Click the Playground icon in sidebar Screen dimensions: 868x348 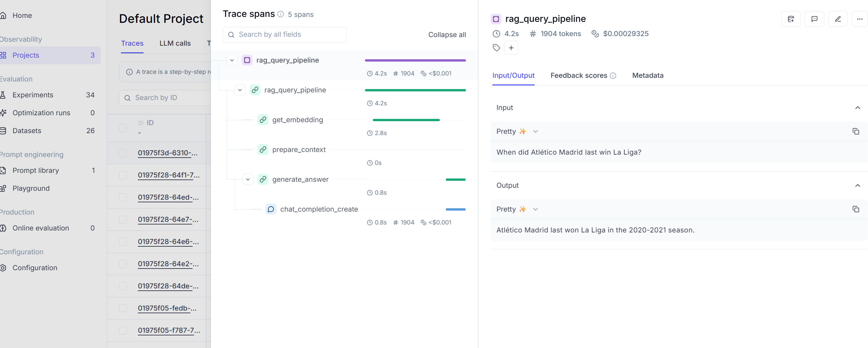coord(3,188)
